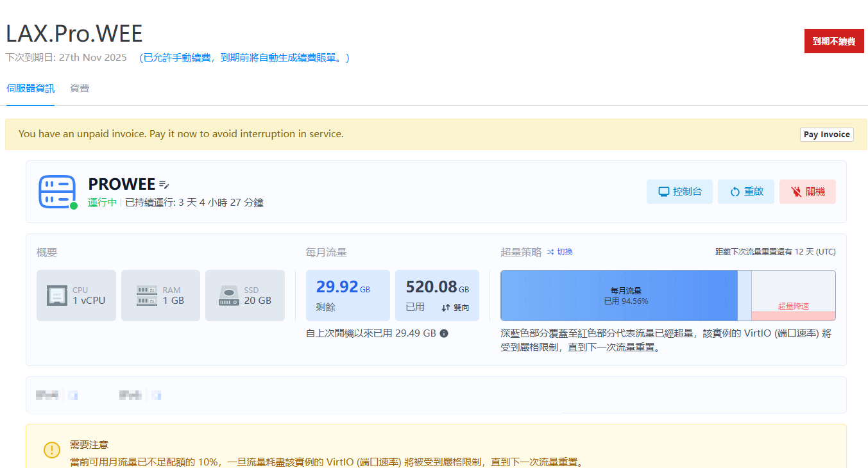Click the edit icon next to PROWEE

pyautogui.click(x=164, y=184)
